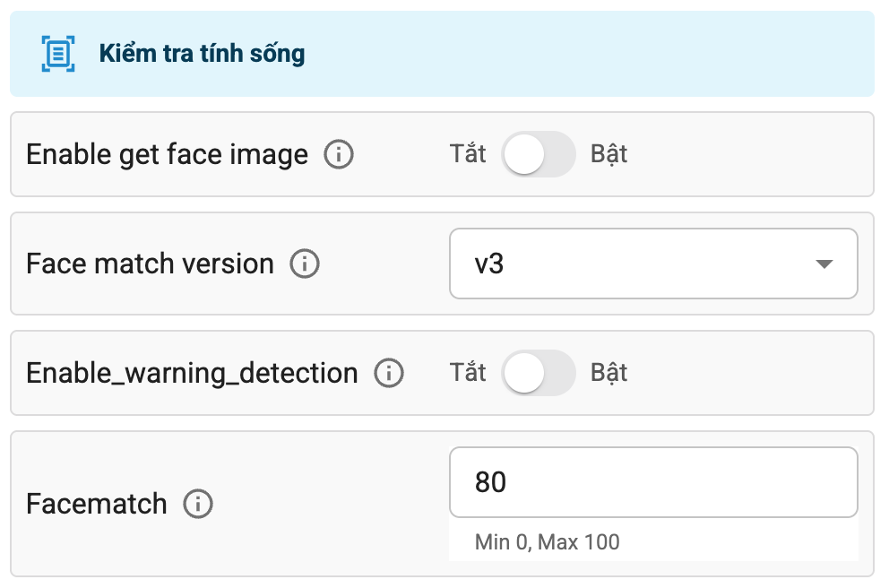
Task: Click the "Facematch" label text
Action: click(97, 504)
